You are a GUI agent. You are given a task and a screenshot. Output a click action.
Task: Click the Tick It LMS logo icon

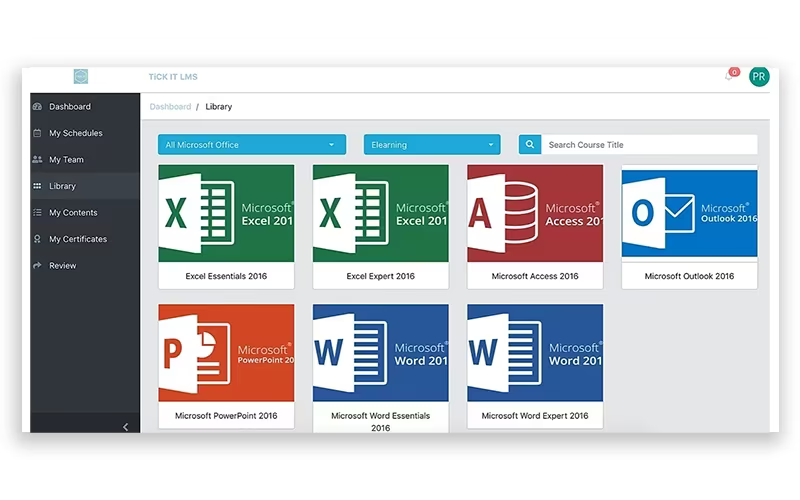(x=81, y=77)
